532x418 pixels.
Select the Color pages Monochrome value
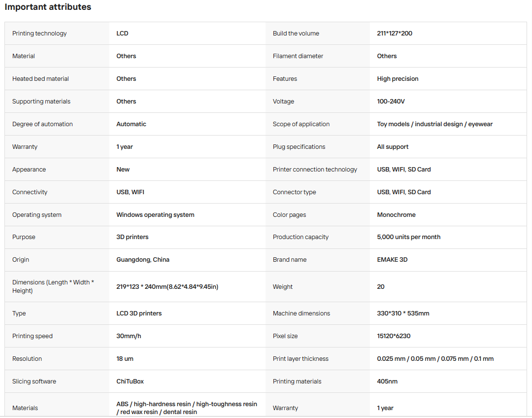[396, 214]
